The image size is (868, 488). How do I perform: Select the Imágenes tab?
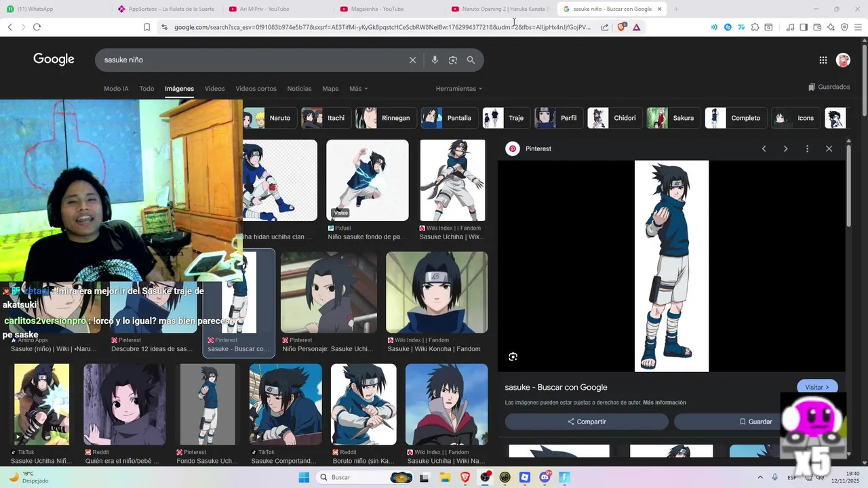pos(179,89)
